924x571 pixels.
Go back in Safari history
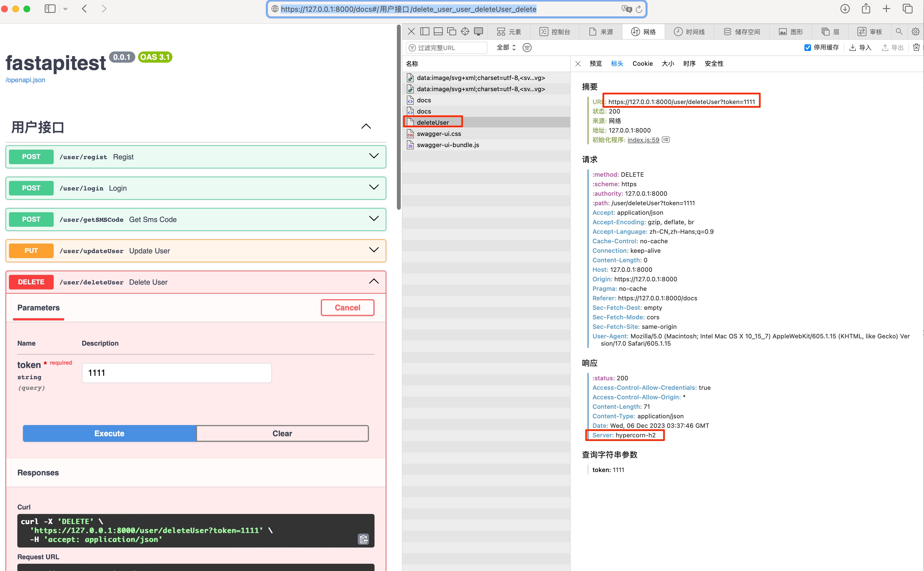[x=85, y=9]
